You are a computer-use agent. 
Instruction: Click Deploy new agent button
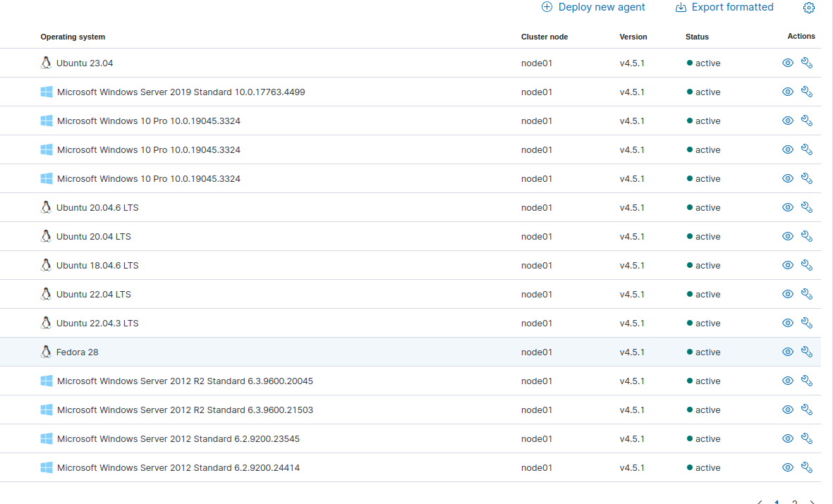(593, 7)
